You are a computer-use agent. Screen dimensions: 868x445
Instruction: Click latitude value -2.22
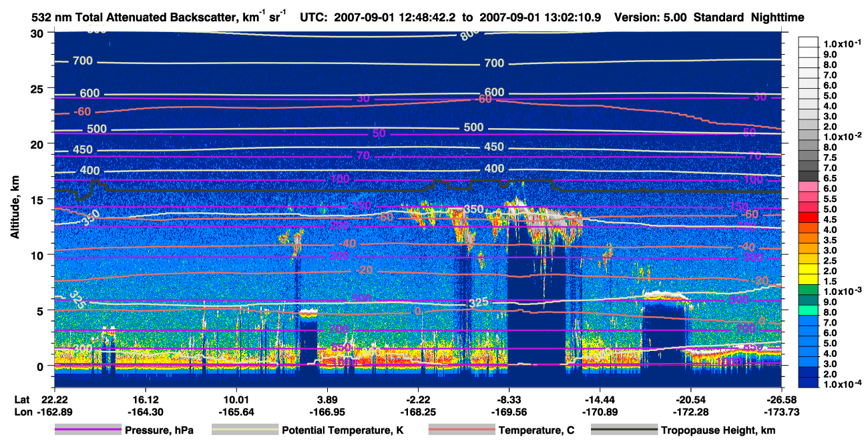point(418,398)
